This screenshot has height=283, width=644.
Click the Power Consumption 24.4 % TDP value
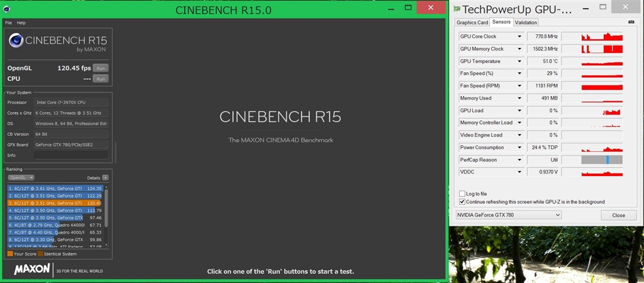point(543,147)
